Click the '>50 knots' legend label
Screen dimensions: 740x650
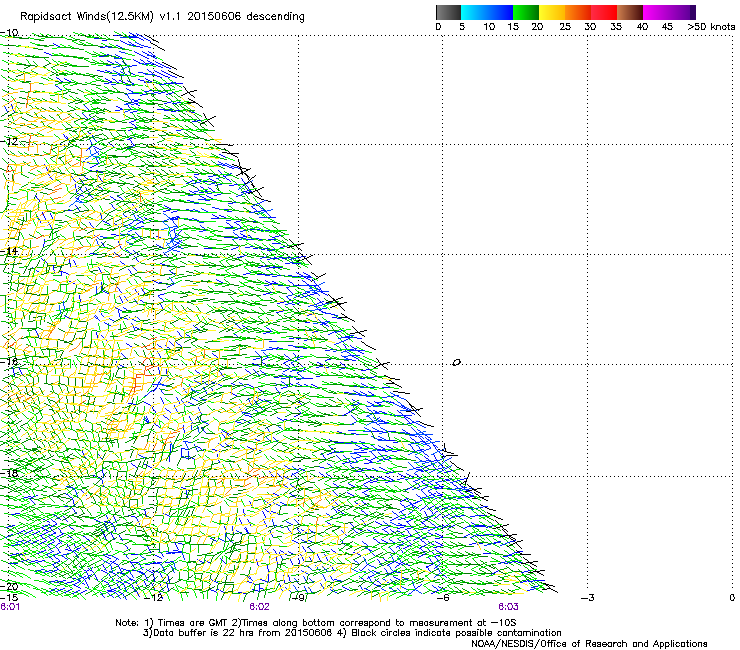click(711, 27)
